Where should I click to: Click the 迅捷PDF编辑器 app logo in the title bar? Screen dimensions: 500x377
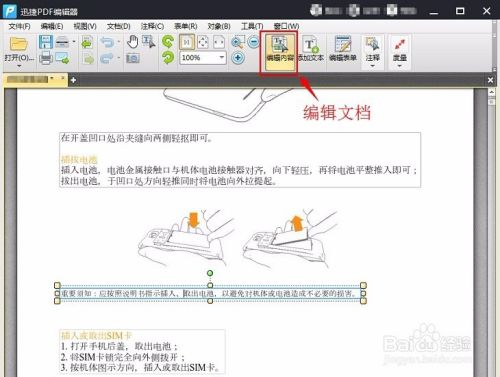click(x=9, y=11)
